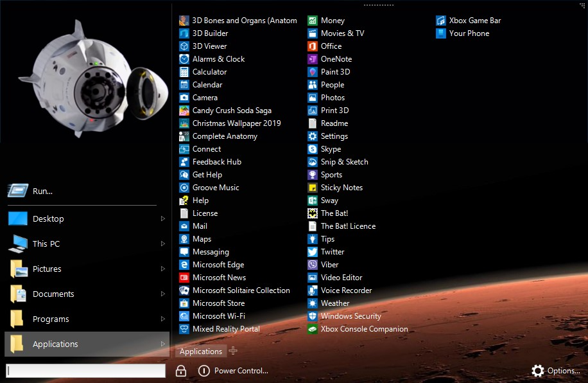588x383 pixels.
Task: Expand the Documents folder arrow
Action: coord(162,294)
